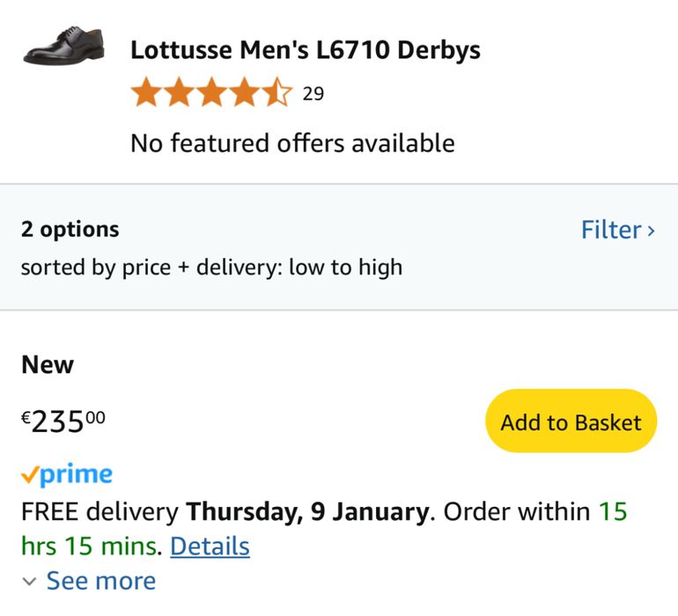Click the "New" condition heading
This screenshot has width=678, height=616.
click(48, 364)
